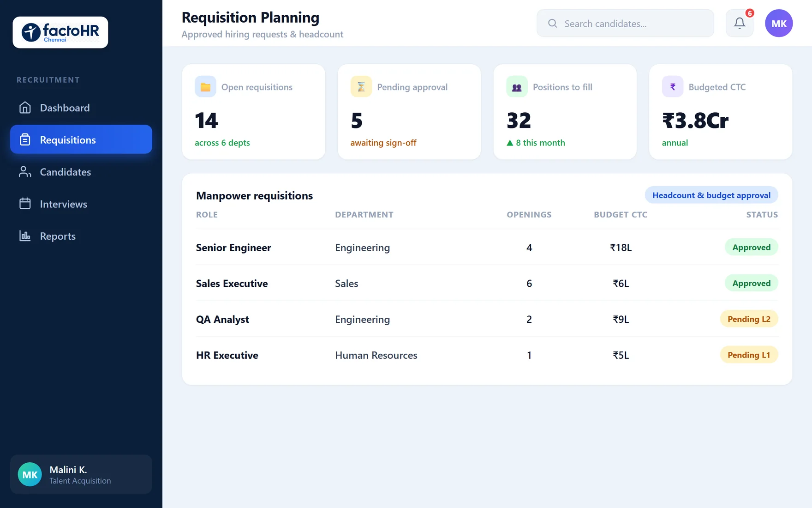Click the Requisitions clipboard icon
812x508 pixels.
25,139
